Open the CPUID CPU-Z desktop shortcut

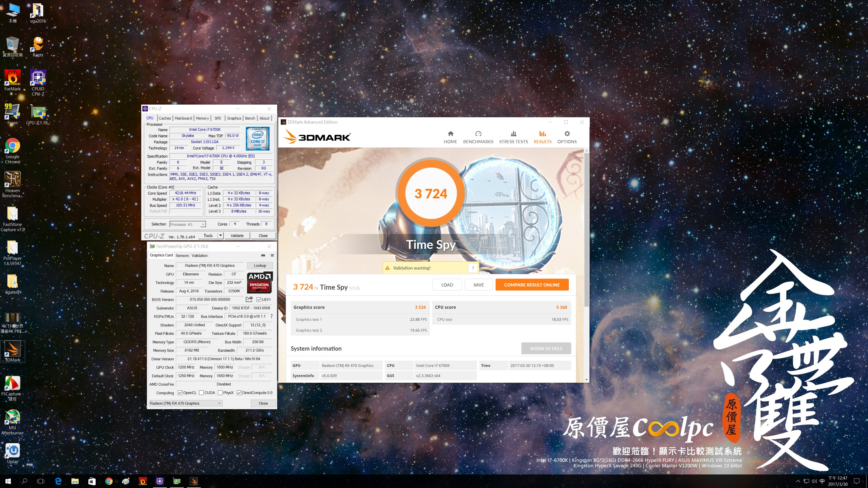click(x=38, y=83)
